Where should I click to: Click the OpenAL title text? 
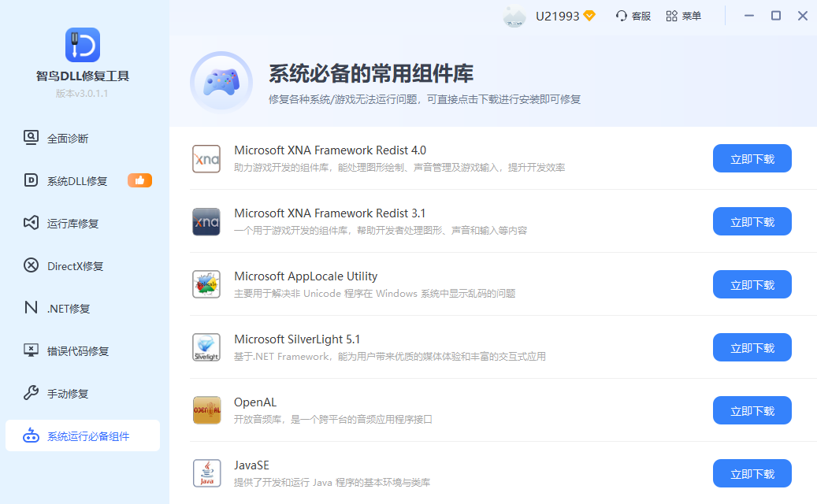point(255,402)
